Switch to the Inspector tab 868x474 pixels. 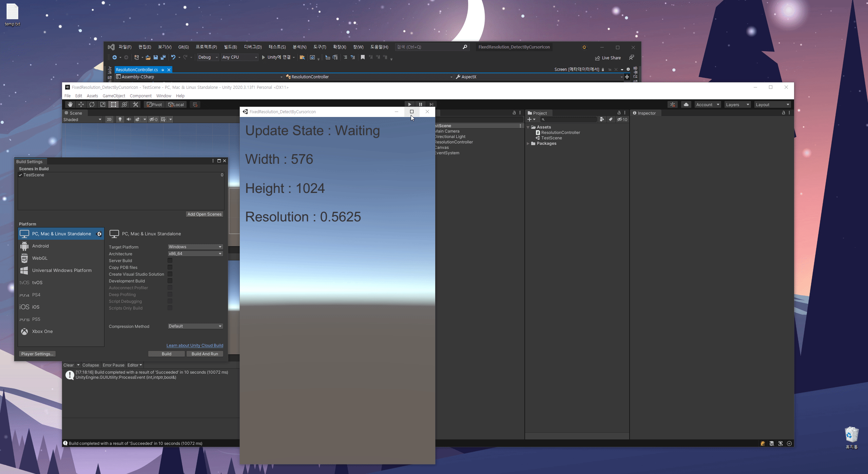644,113
